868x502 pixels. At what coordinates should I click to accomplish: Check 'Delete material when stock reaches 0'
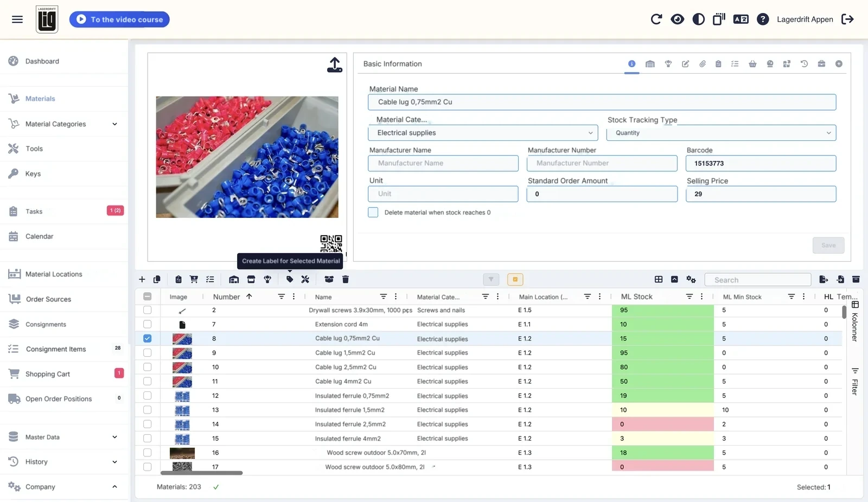pos(373,213)
